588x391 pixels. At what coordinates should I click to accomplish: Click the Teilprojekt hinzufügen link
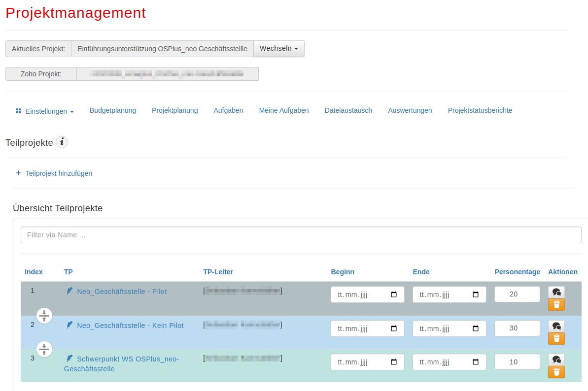59,173
